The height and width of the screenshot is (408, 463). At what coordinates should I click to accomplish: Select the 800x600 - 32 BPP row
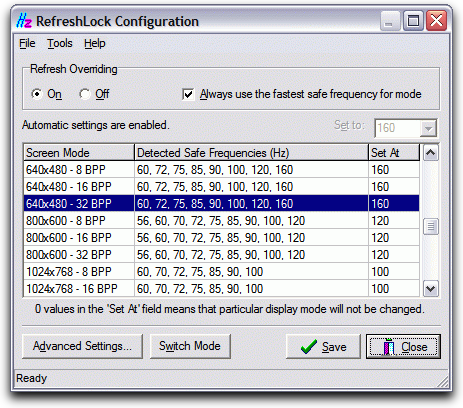(x=222, y=255)
